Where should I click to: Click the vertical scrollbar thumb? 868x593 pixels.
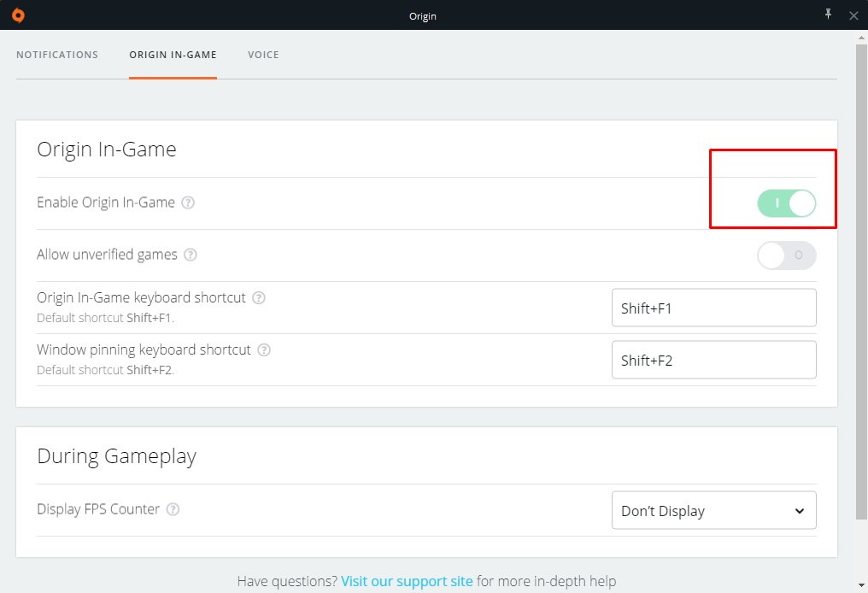[861, 281]
